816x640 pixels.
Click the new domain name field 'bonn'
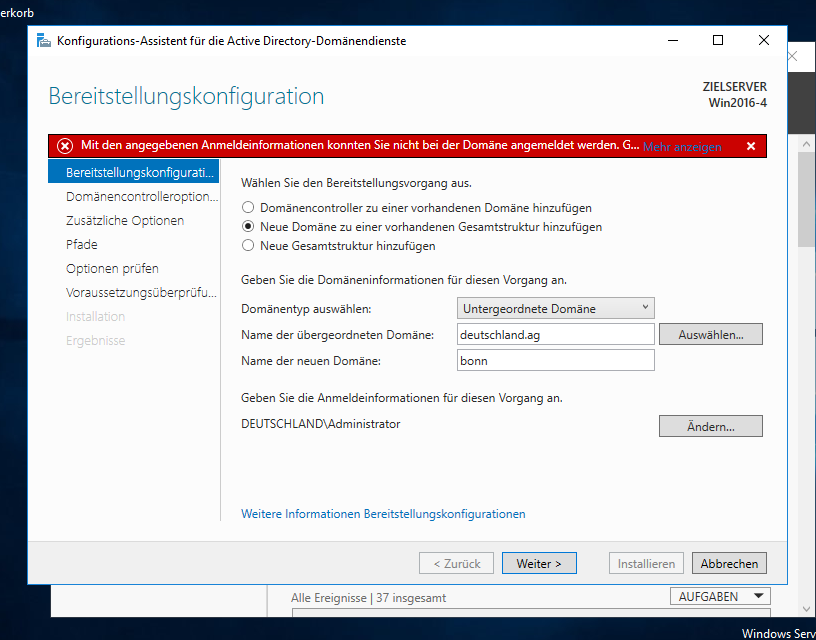pos(555,361)
